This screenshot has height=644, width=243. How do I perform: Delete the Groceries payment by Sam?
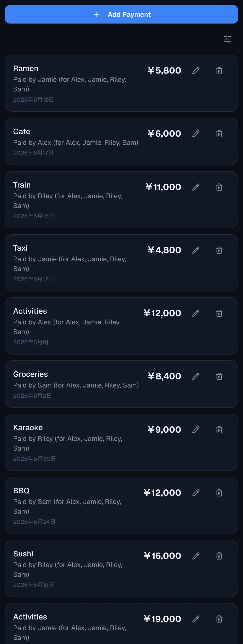click(x=219, y=376)
